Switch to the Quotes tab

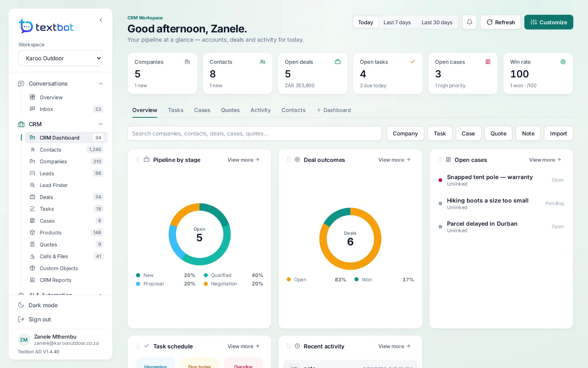coord(230,110)
